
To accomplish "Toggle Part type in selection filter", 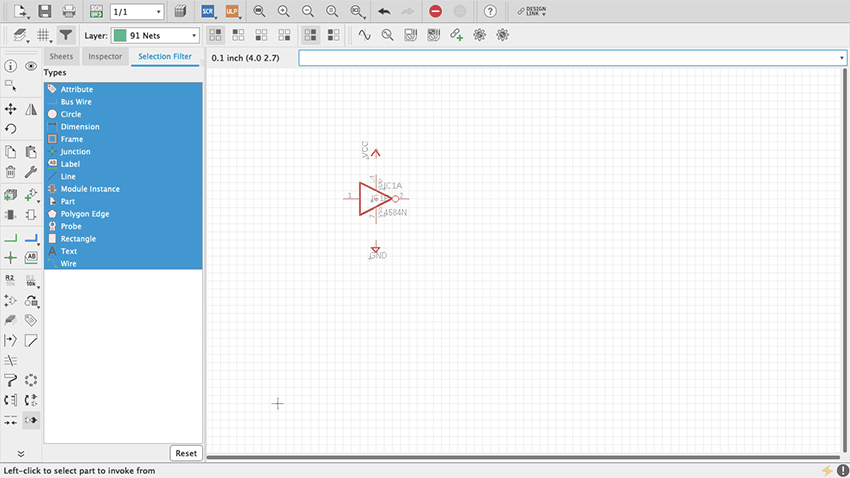I will [x=123, y=202].
